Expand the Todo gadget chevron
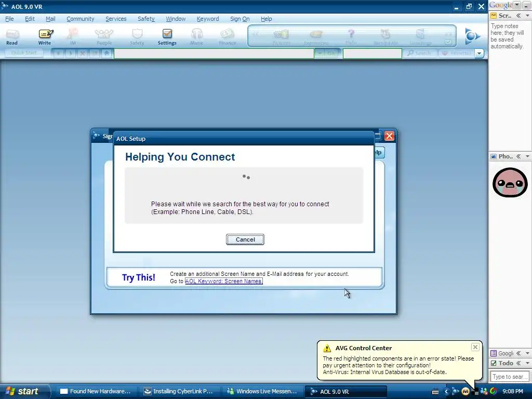Image resolution: width=532 pixels, height=399 pixels. (x=518, y=363)
